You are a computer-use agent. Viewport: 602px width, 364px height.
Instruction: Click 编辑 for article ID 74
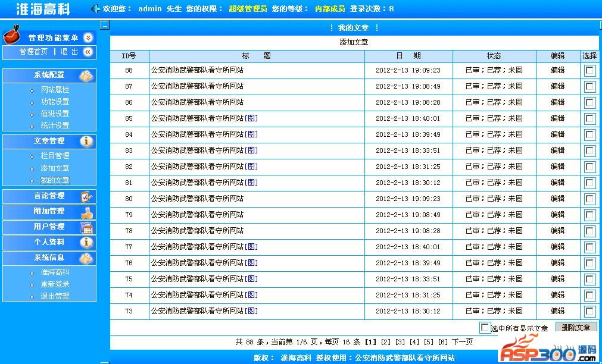point(557,295)
